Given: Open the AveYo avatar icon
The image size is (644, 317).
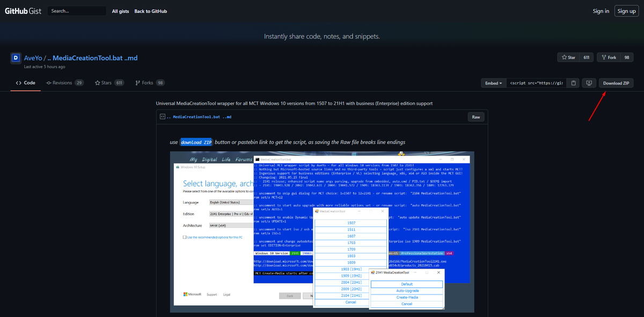Looking at the screenshot, I should (16, 58).
